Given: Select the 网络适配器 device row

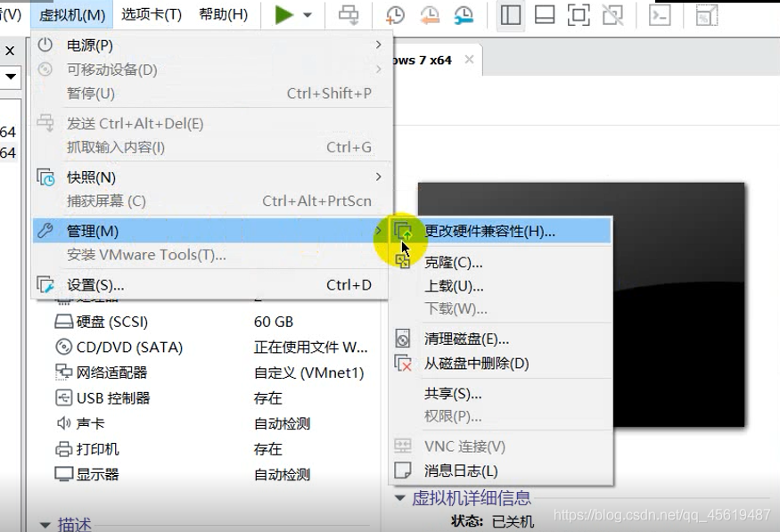Looking at the screenshot, I should tap(212, 372).
